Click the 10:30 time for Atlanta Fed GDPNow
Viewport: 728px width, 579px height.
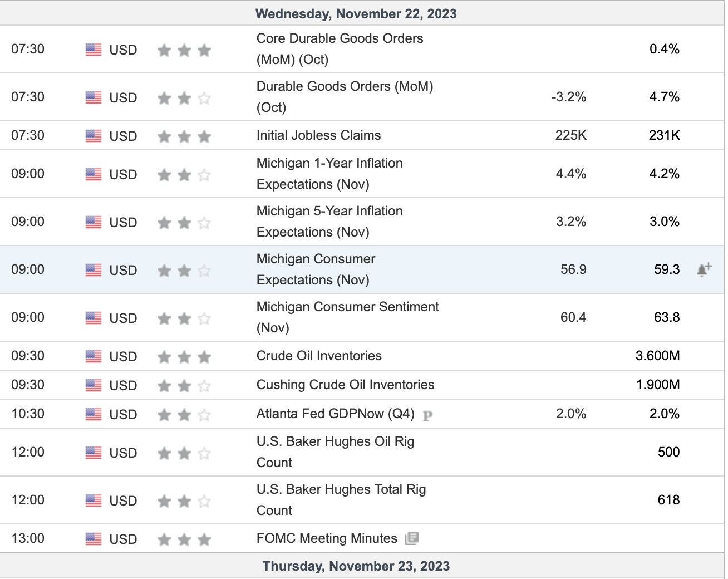pyautogui.click(x=28, y=414)
